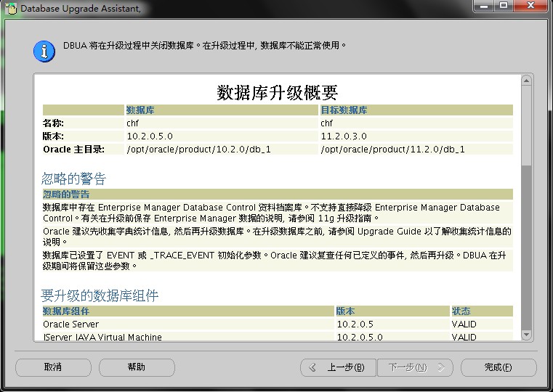Click the EVENT 或 _TRACE_EVENT warning text
The width and height of the screenshot is (553, 392).
(278, 261)
